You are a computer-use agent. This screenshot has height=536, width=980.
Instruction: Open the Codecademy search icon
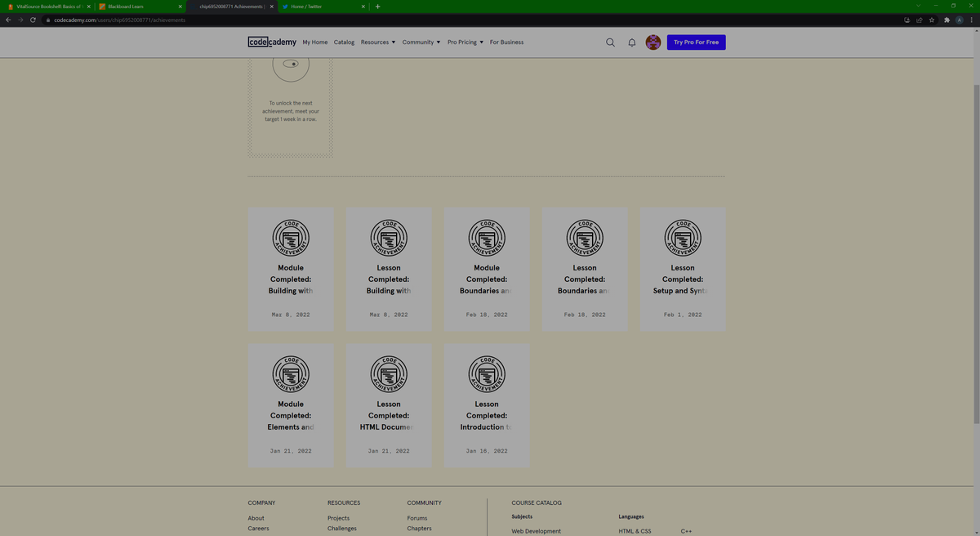610,42
